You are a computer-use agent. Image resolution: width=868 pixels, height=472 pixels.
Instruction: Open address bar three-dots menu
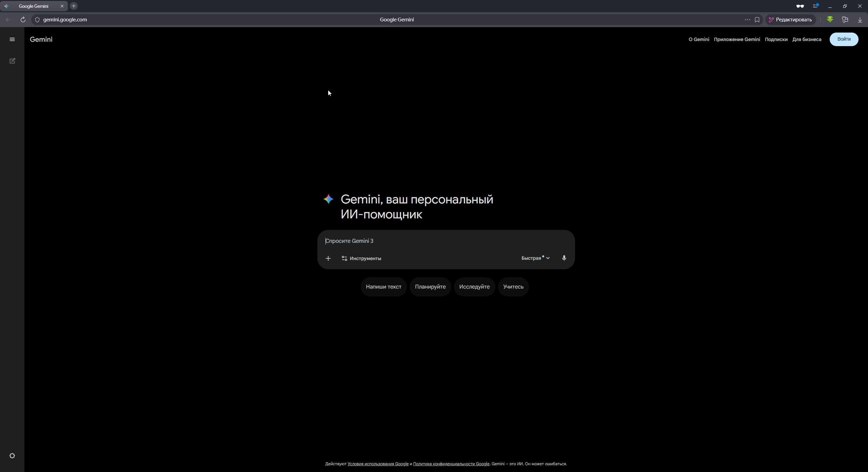[x=747, y=20]
